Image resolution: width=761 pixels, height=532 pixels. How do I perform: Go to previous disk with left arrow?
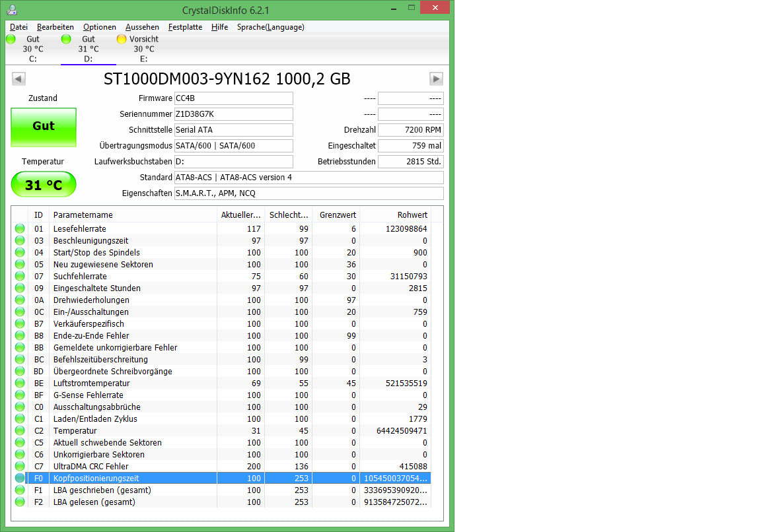(x=19, y=79)
